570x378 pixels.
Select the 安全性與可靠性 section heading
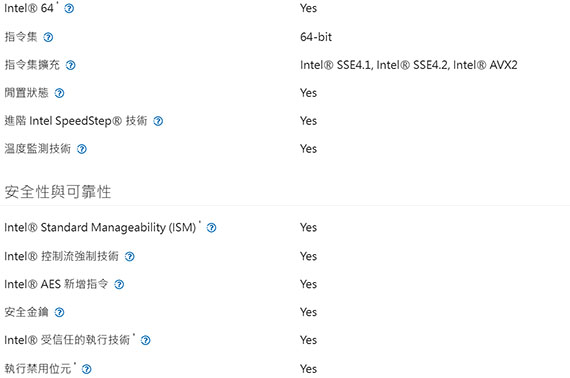tap(58, 192)
